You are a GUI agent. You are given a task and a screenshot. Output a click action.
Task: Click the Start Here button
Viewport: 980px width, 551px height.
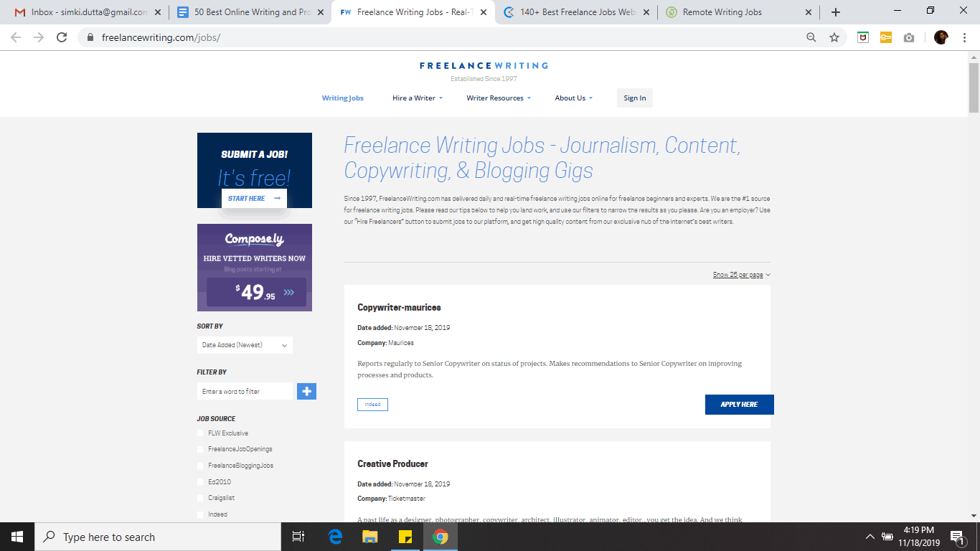tap(254, 198)
